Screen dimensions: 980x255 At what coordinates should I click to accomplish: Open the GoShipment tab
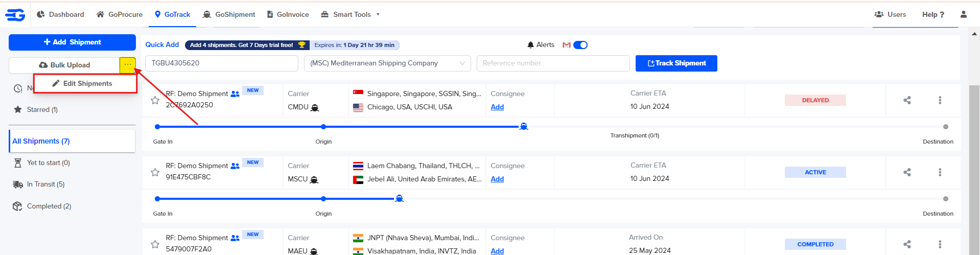[x=229, y=14]
